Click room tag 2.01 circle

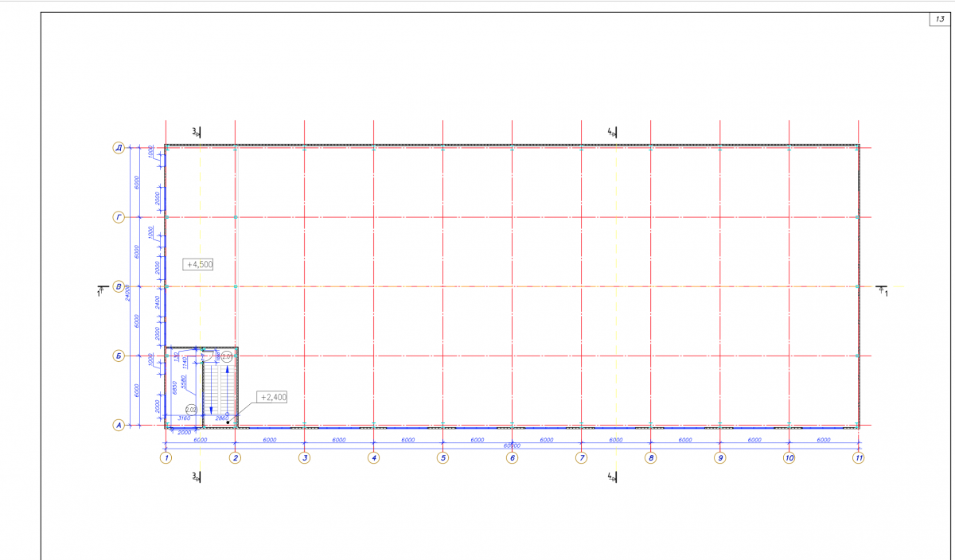click(227, 358)
